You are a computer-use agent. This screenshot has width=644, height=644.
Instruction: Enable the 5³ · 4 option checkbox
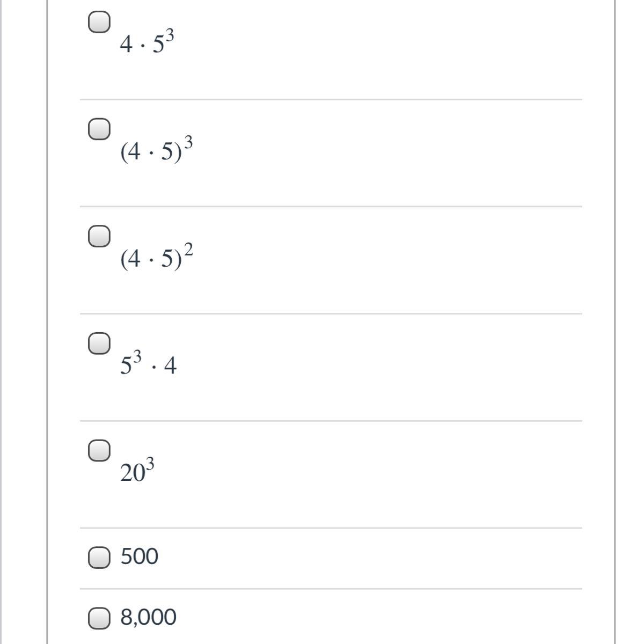99,343
